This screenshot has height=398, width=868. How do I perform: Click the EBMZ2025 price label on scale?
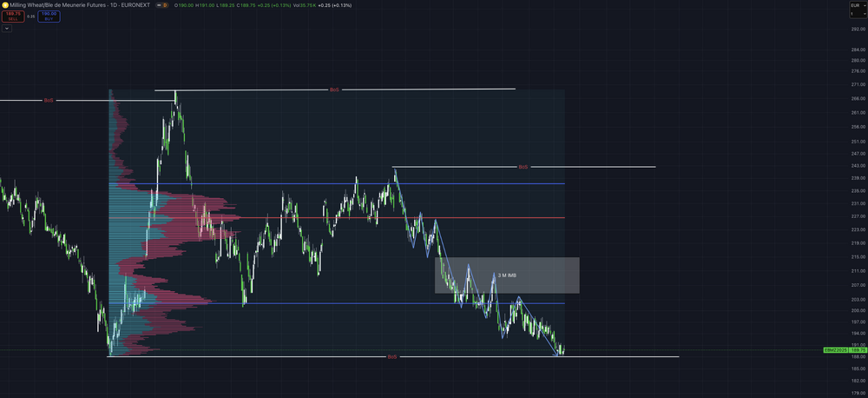[x=836, y=350]
